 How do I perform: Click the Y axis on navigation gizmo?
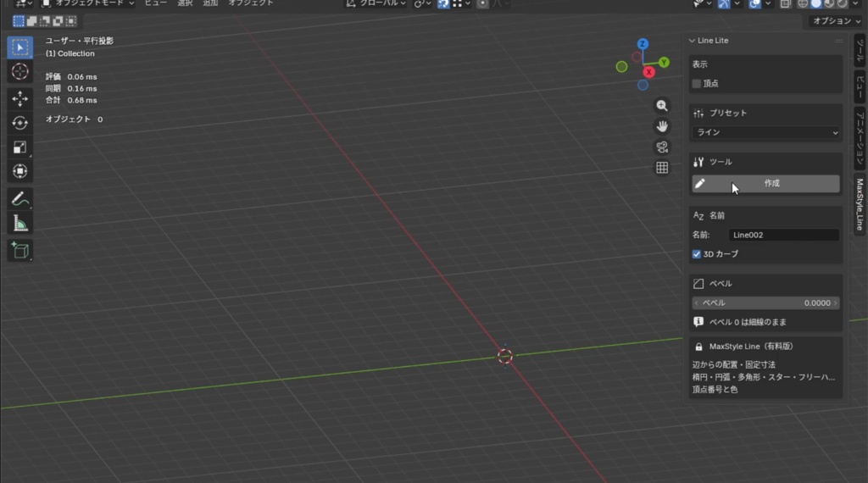pyautogui.click(x=664, y=63)
